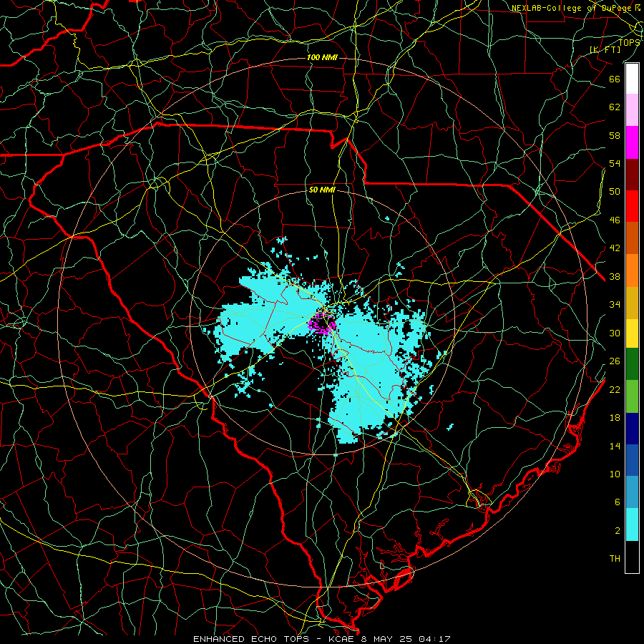Click the 100 NMI range ring label

pos(322,57)
